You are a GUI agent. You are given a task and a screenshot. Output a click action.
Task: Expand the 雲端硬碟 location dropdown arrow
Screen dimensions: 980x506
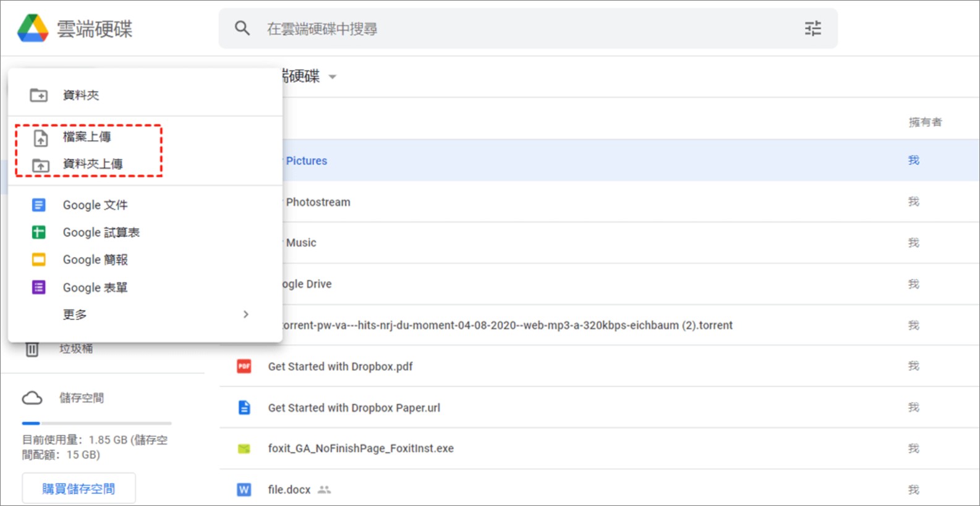pos(333,77)
